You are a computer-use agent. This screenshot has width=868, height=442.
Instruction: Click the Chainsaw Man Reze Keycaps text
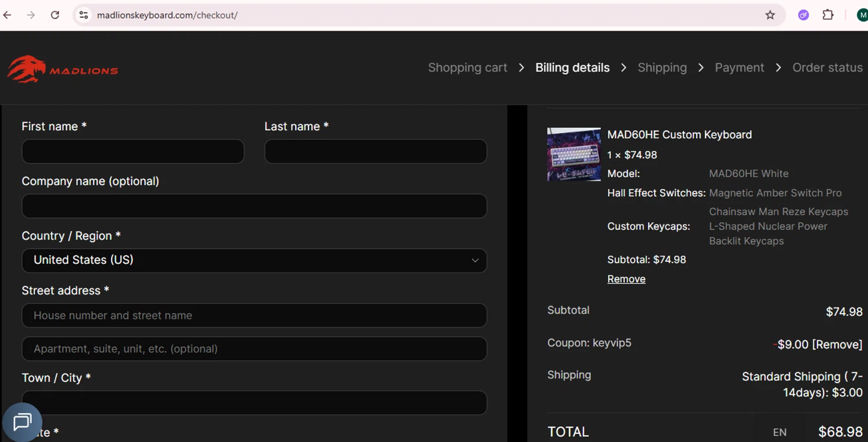tap(778, 212)
